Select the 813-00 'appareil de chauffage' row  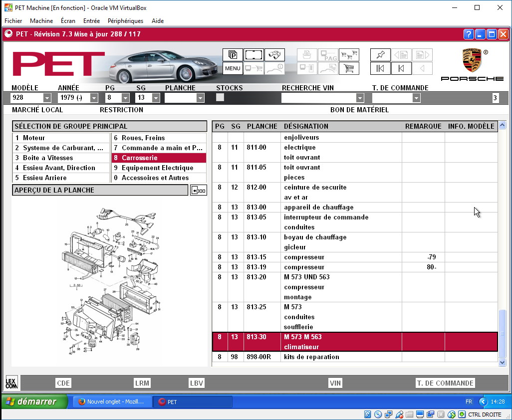point(355,207)
